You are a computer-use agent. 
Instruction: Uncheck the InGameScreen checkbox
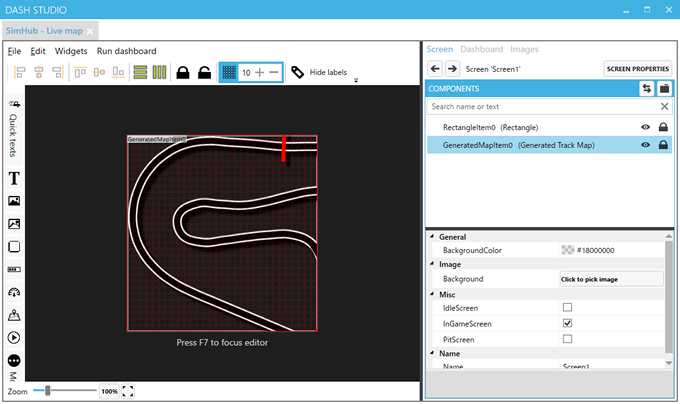567,323
